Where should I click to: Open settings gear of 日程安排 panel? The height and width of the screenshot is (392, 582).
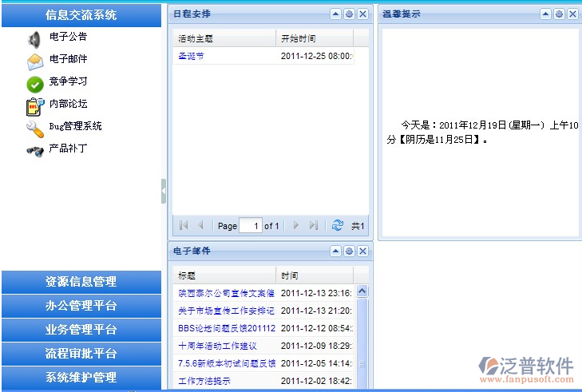click(x=349, y=14)
